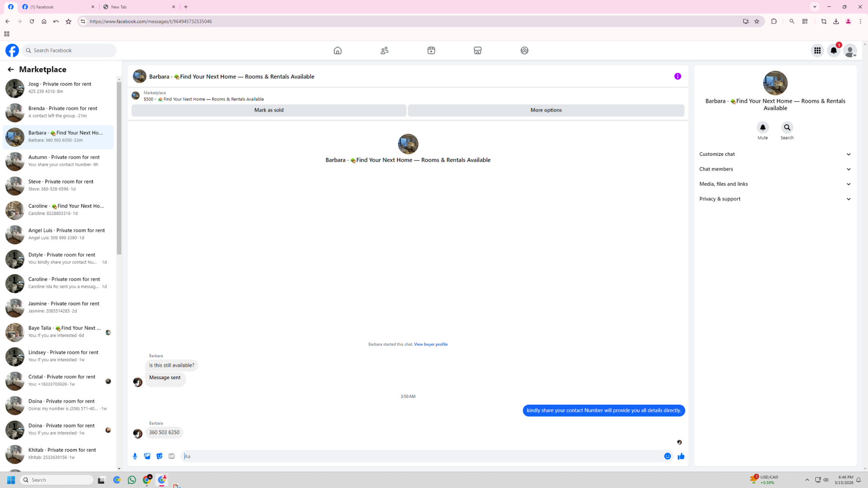The image size is (868, 488).
Task: Click Barbara's large profile photo in side panel
Action: 775,83
